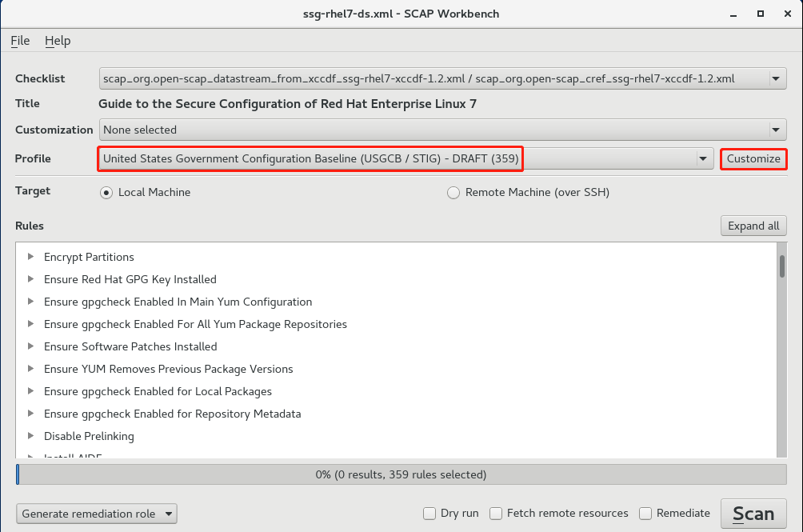803x532 pixels.
Task: Open Generate remediation role dropdown
Action: click(x=96, y=514)
